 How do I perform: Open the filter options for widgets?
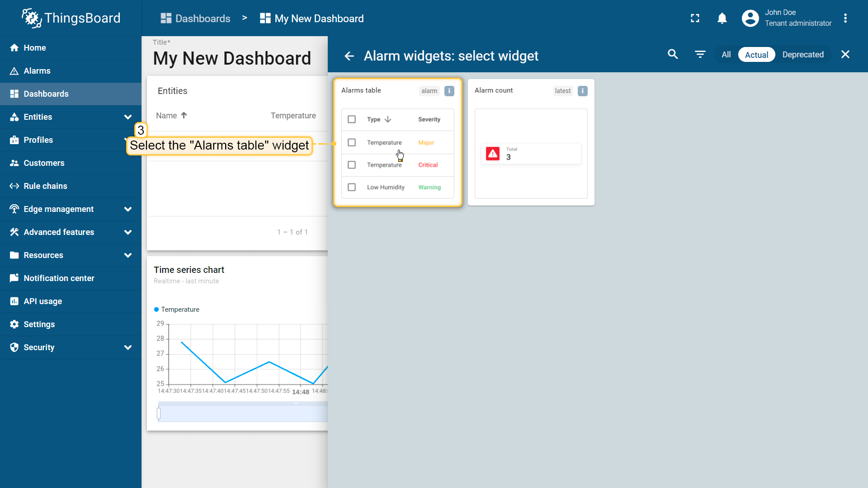(x=700, y=54)
